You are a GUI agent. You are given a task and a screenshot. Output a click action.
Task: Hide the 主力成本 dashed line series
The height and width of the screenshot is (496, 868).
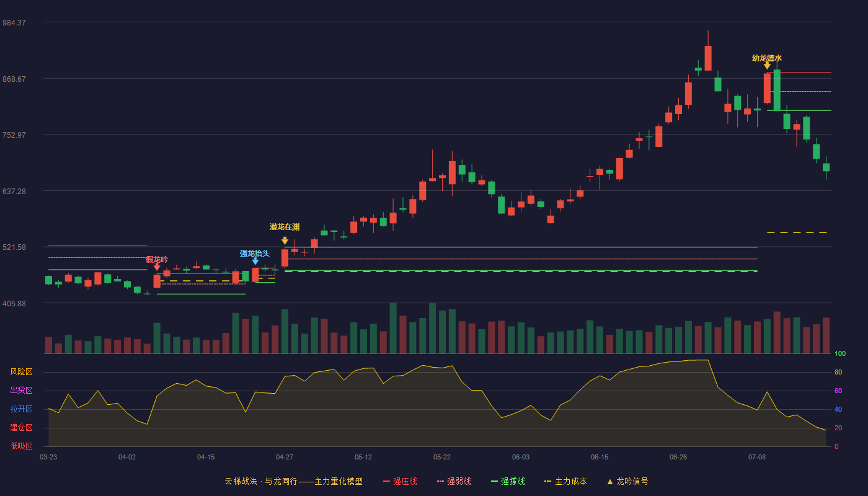pos(565,481)
